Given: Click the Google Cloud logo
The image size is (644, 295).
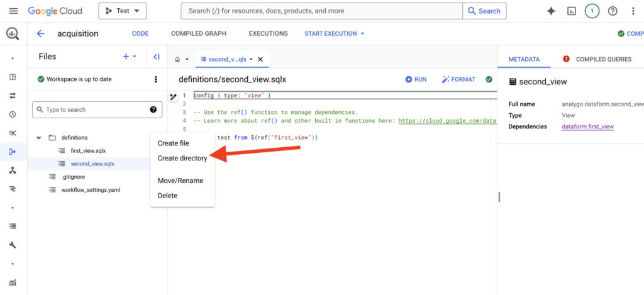Looking at the screenshot, I should tap(55, 11).
